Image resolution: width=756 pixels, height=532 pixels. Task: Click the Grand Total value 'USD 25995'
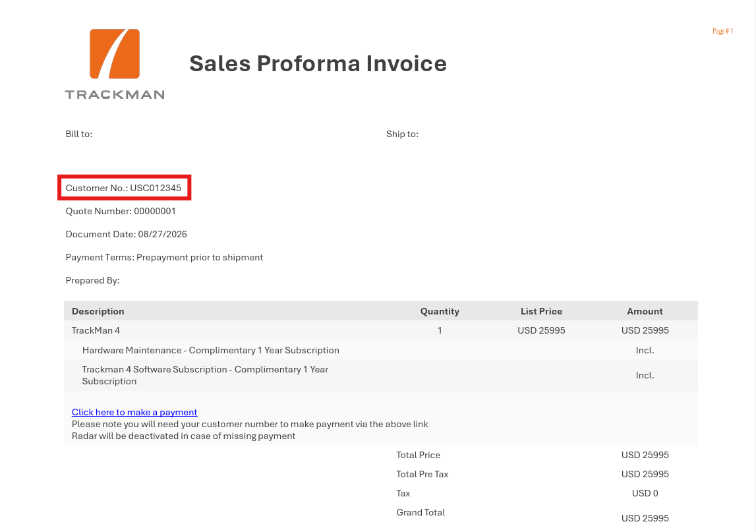point(645,519)
